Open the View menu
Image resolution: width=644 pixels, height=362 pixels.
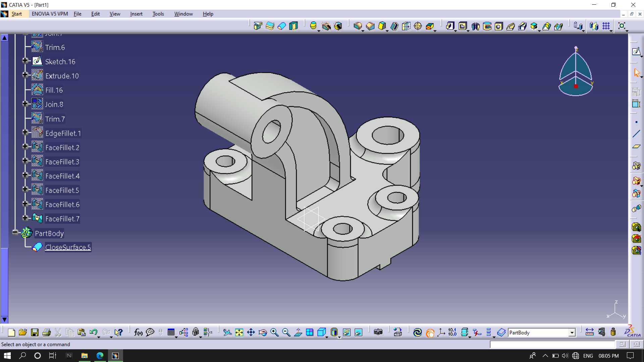click(x=115, y=14)
